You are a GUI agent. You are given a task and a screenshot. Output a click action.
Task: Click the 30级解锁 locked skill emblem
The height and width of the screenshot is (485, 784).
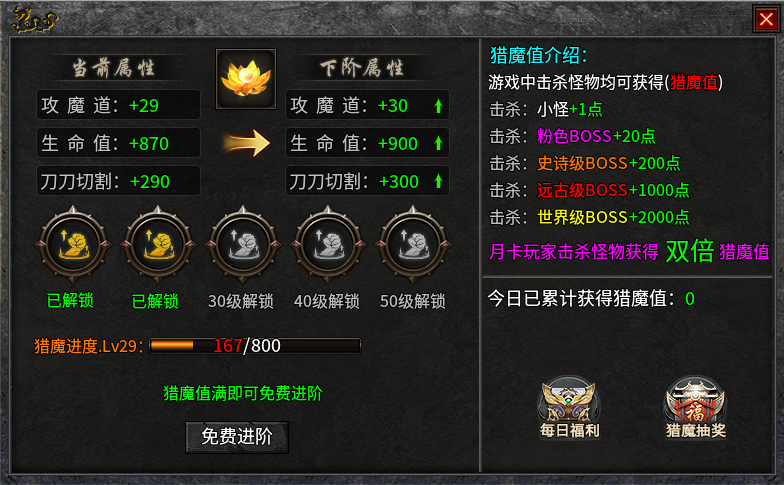[243, 245]
